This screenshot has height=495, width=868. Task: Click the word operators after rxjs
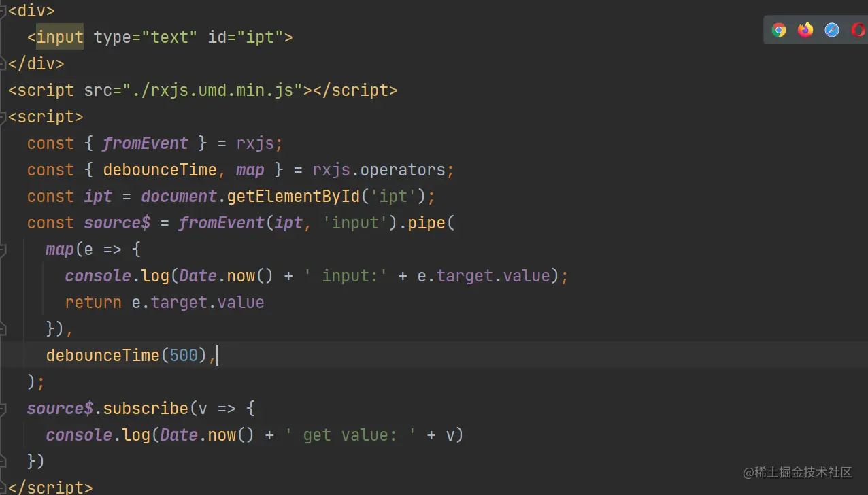click(x=403, y=170)
